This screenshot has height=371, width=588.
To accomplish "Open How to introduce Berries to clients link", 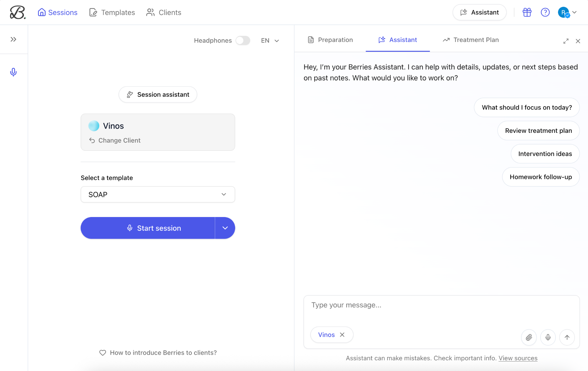I will (x=158, y=353).
